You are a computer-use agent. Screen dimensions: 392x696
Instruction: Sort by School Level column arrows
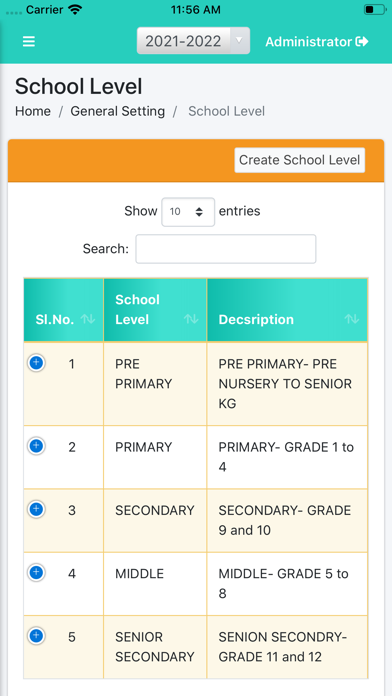191,319
